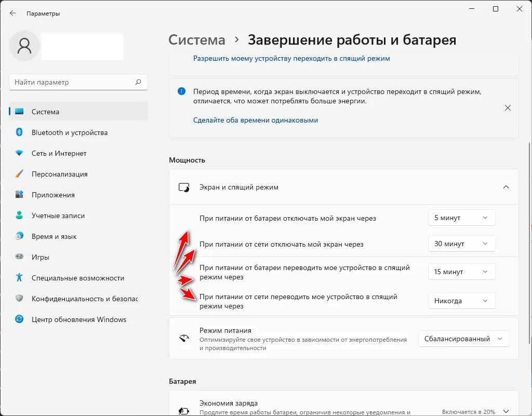
Task: Click the back arrow in title bar
Action: [x=13, y=13]
